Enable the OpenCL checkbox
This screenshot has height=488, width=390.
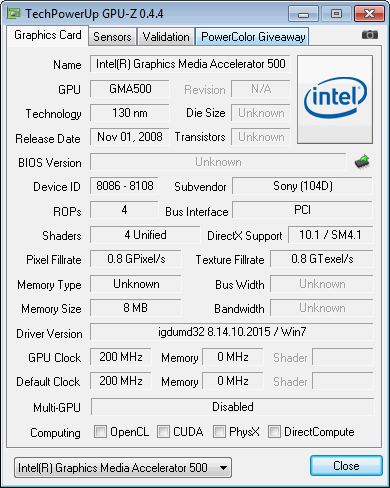[100, 431]
